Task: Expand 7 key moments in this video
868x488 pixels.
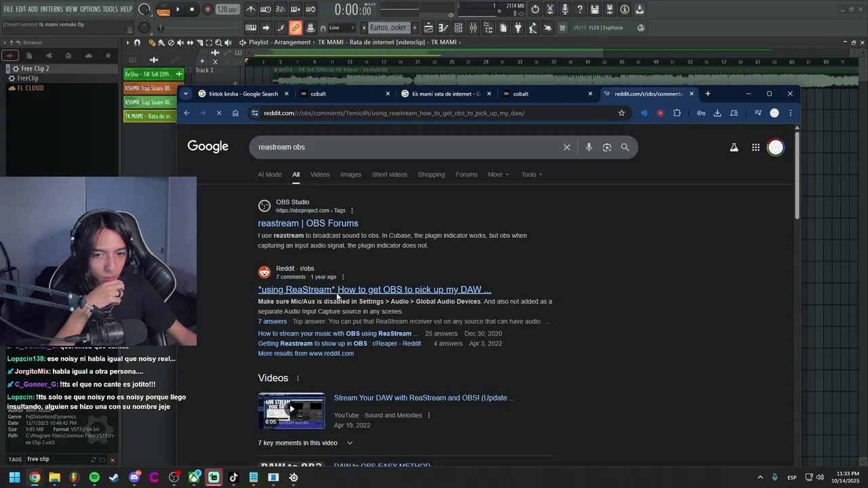Action: [305, 443]
